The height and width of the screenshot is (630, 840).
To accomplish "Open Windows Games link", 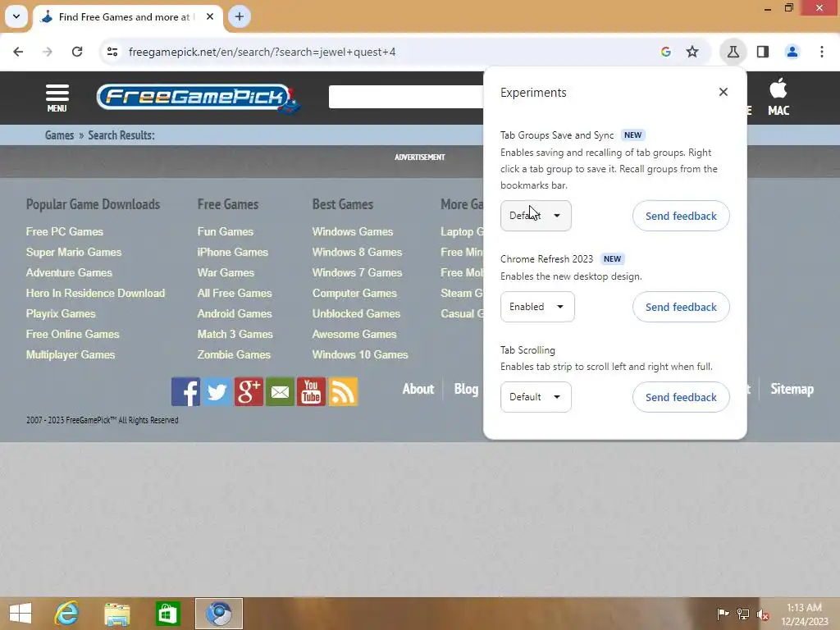I will point(353,231).
